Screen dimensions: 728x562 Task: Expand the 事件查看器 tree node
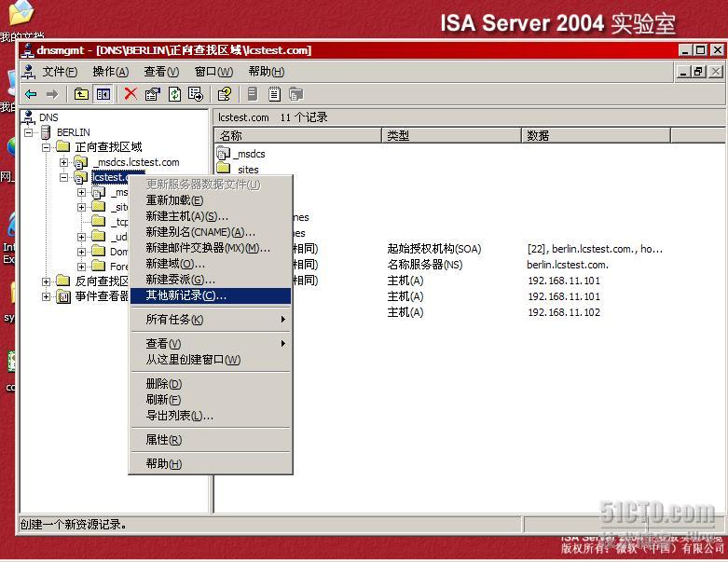46,296
